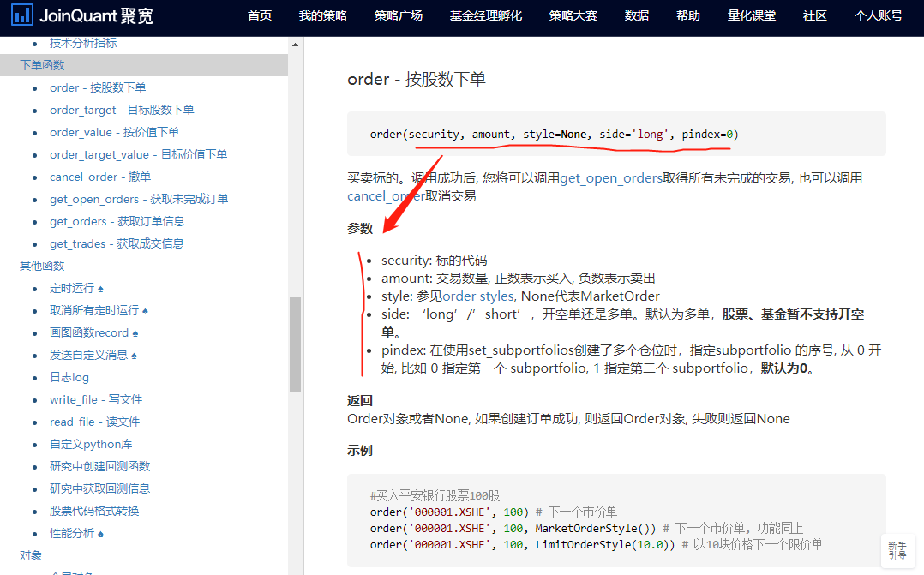Open the 新手引导 beginner guide floating icon
924x575 pixels.
click(x=897, y=548)
